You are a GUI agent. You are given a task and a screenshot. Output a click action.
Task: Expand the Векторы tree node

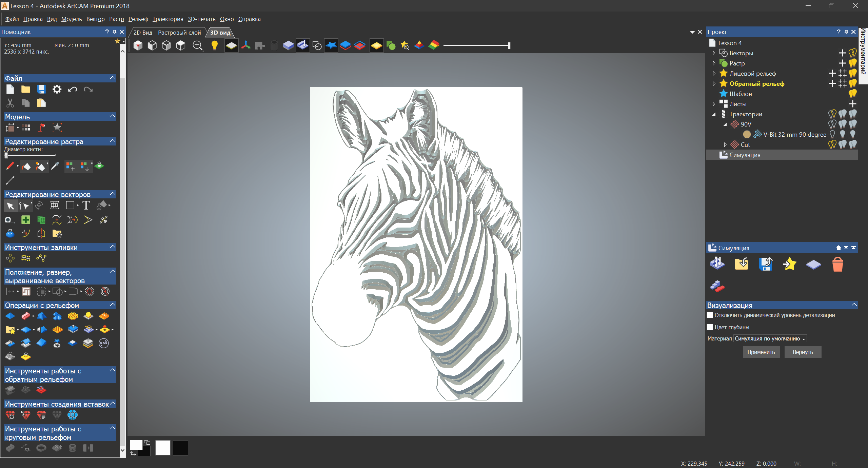pyautogui.click(x=714, y=53)
